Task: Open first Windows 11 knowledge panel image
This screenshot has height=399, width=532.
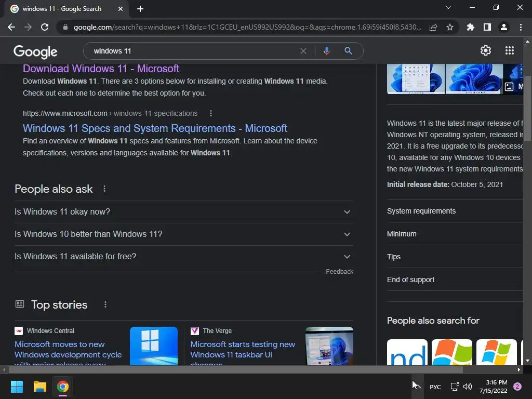Action: click(416, 79)
